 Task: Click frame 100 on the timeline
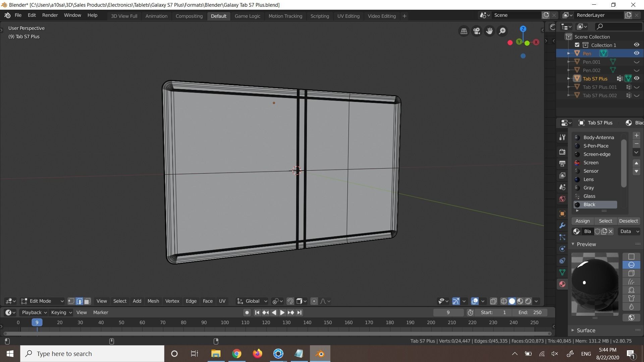point(225,323)
